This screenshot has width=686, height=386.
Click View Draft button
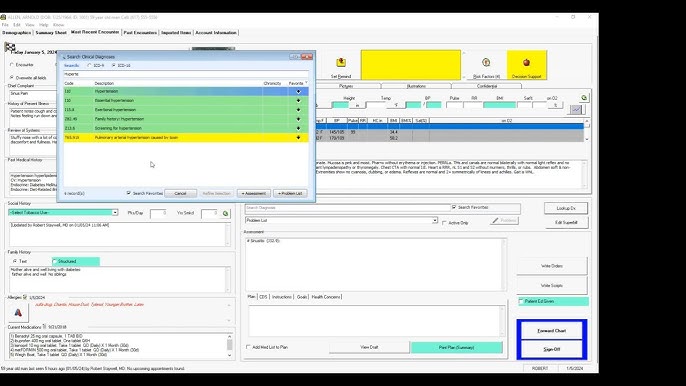coord(369,347)
